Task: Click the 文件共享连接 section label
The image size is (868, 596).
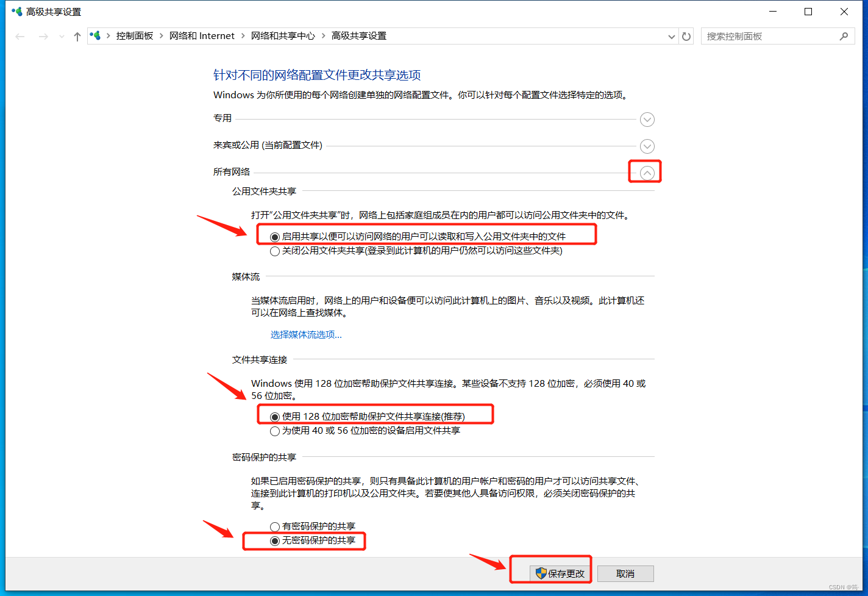Action: [x=260, y=360]
